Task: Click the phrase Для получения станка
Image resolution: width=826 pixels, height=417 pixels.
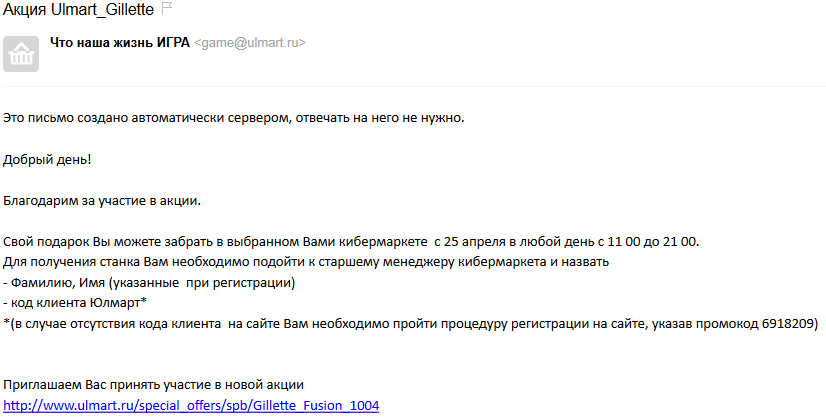Action: pos(71,262)
